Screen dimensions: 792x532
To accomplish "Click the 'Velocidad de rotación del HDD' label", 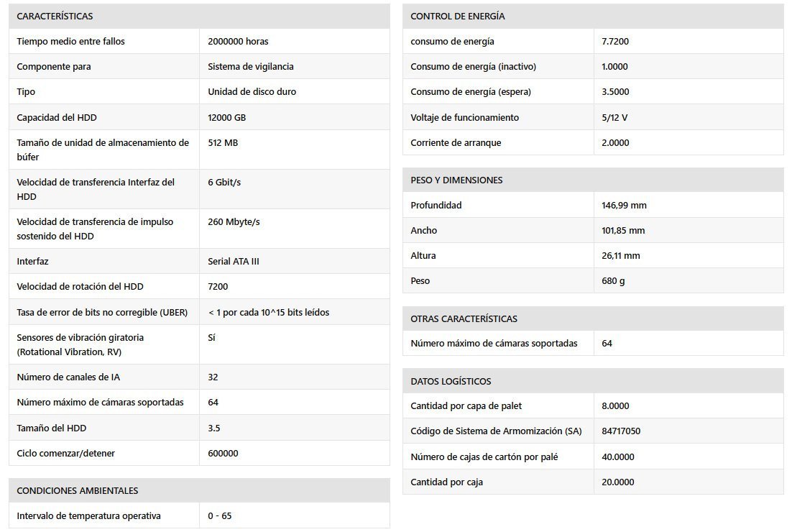I will click(80, 286).
